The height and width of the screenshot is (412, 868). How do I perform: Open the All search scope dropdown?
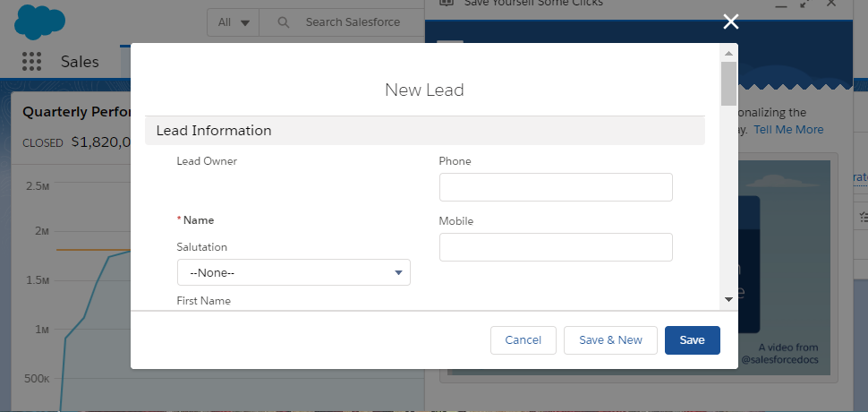[x=234, y=22]
